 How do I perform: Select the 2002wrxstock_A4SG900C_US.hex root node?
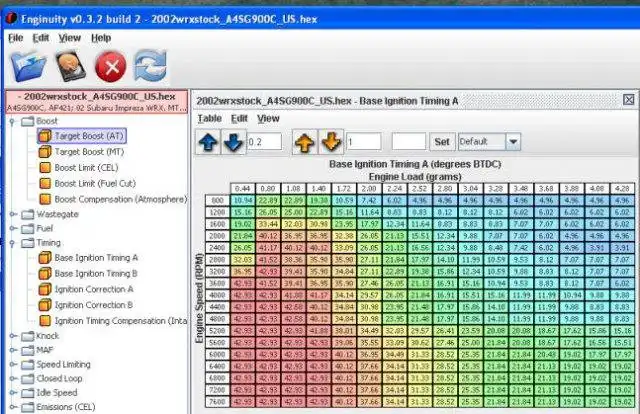coord(97,102)
